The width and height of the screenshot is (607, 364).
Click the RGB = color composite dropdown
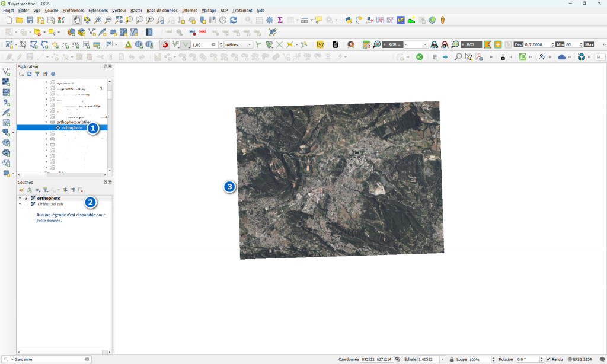416,44
